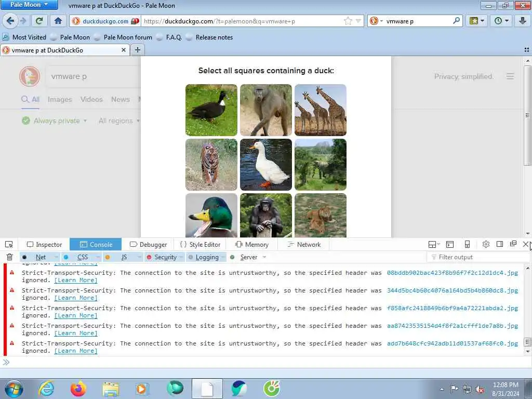Viewport: 532px width, 399px height.
Task: Open the URL bar history dropdown arrow
Action: tap(358, 21)
